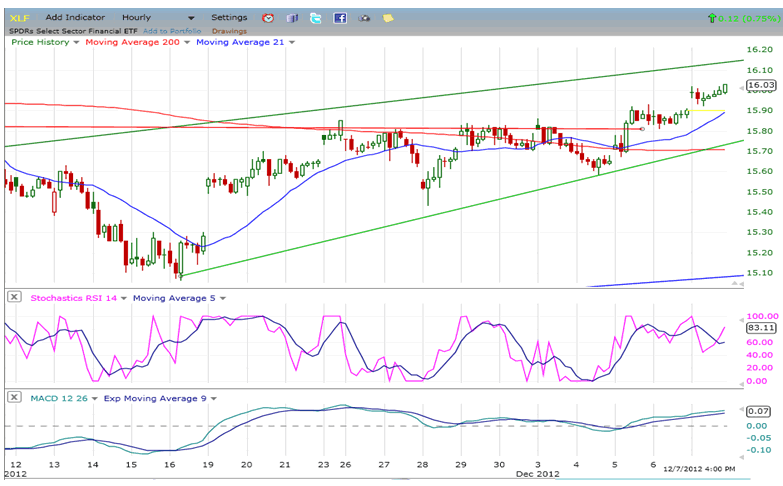The image size is (783, 486).
Task: Click the book icon in the toolbar
Action: (x=292, y=18)
